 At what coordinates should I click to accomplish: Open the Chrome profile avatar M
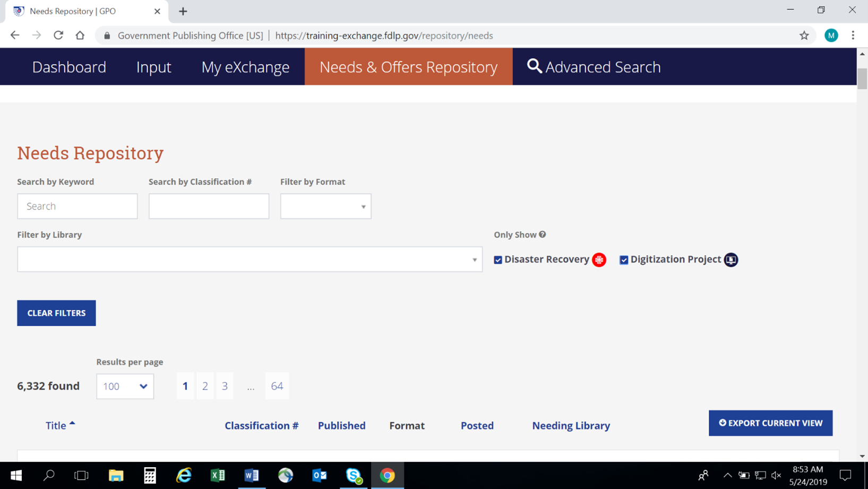(x=831, y=36)
